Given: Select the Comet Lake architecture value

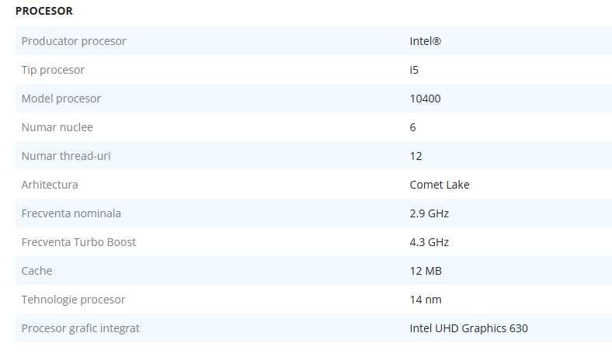Looking at the screenshot, I should (x=440, y=185).
